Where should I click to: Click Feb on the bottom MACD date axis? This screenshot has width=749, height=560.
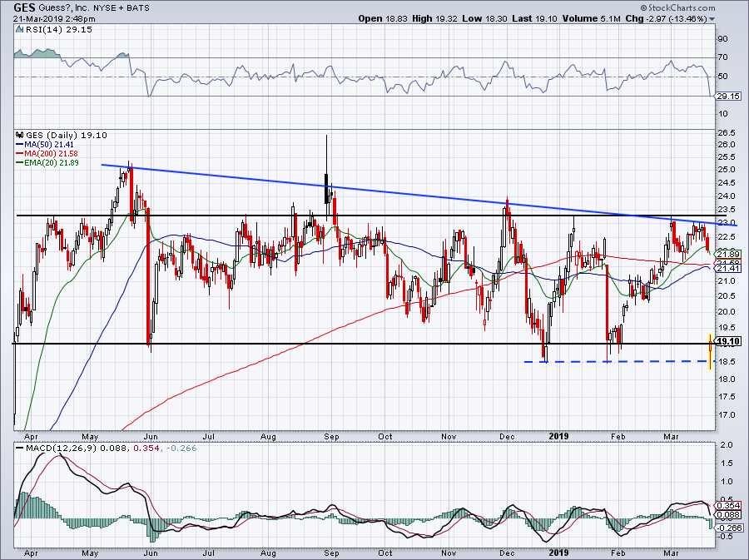618,553
